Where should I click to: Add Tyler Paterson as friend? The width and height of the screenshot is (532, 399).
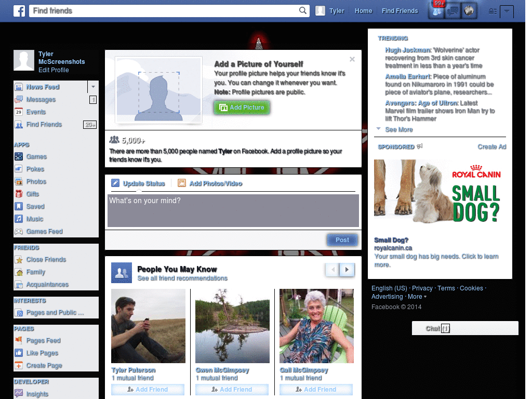coord(148,390)
